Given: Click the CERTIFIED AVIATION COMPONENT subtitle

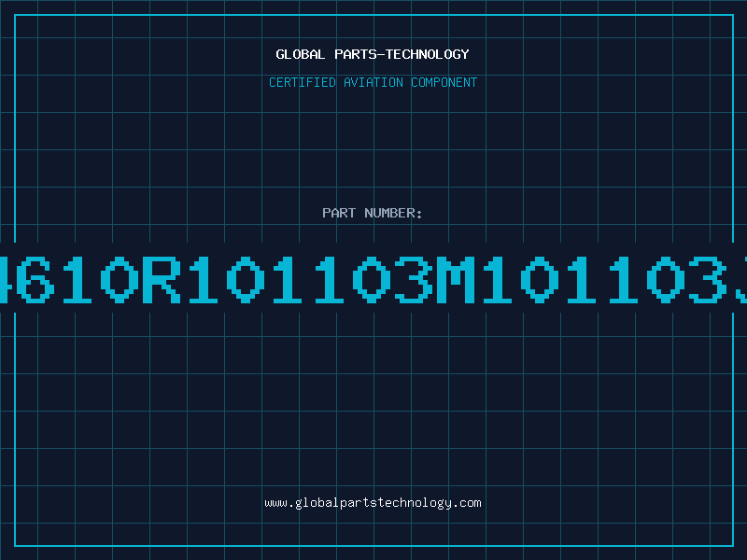Looking at the screenshot, I should tap(373, 82).
